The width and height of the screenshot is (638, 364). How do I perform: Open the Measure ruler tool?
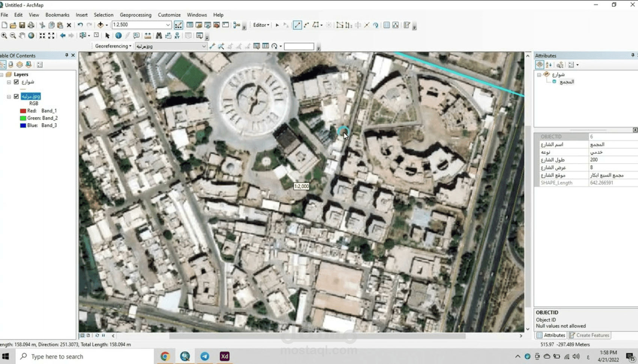(148, 36)
